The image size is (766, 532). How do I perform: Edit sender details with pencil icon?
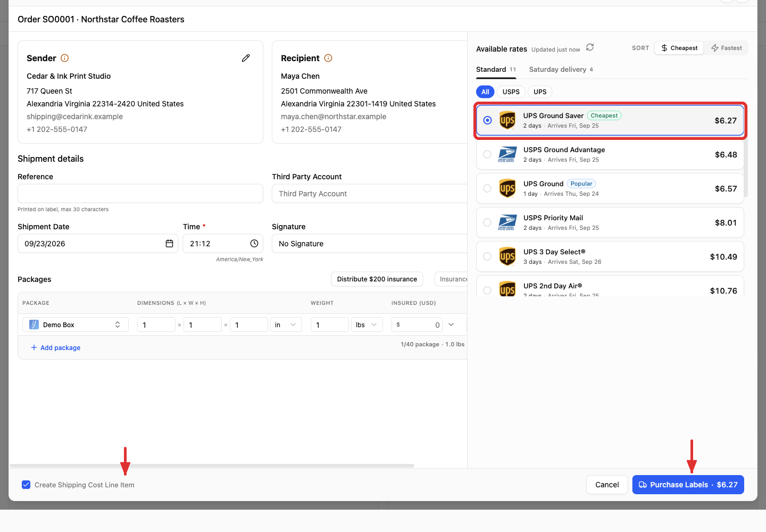(x=246, y=58)
